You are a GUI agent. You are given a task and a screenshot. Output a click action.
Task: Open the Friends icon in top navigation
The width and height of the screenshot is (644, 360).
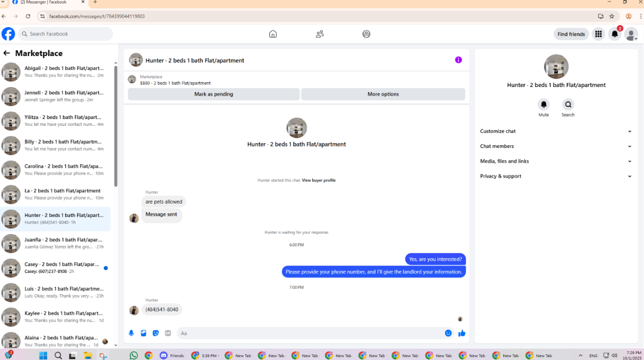pos(320,34)
